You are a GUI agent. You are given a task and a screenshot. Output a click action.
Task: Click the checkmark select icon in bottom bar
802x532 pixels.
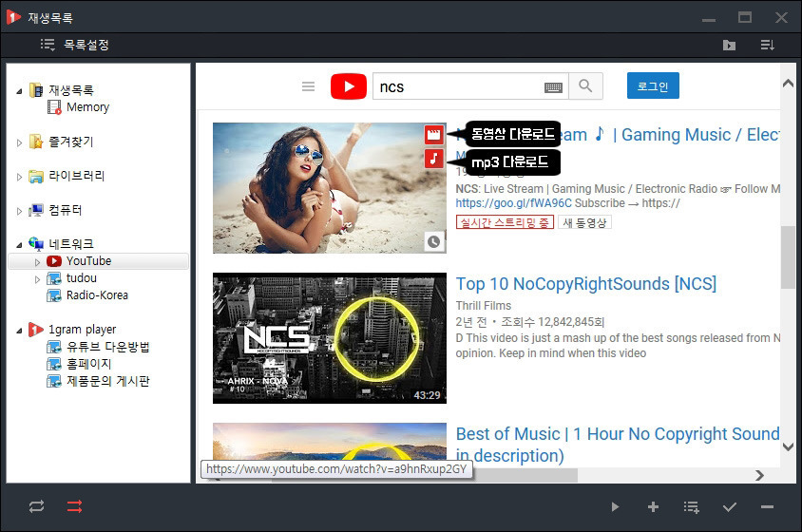click(x=730, y=507)
